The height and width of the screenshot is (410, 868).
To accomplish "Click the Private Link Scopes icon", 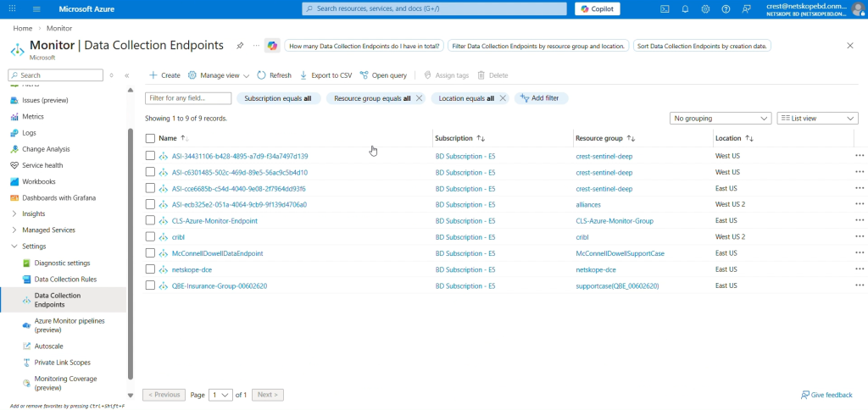I will 26,363.
